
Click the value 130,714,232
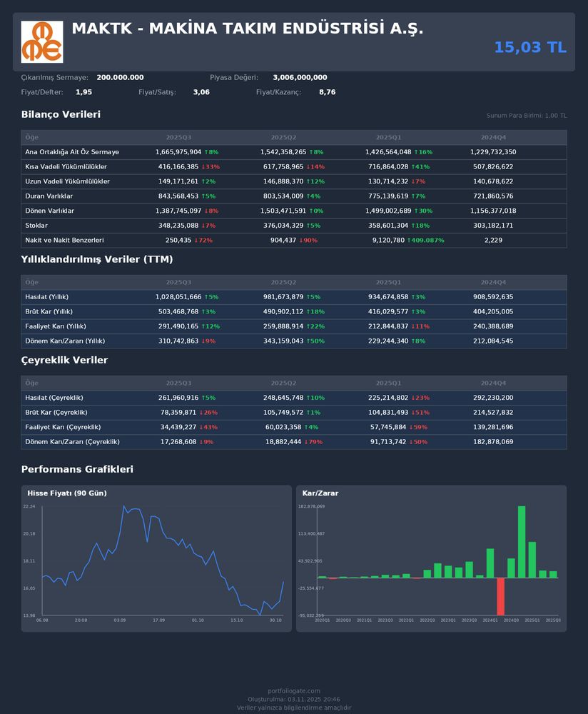point(388,181)
